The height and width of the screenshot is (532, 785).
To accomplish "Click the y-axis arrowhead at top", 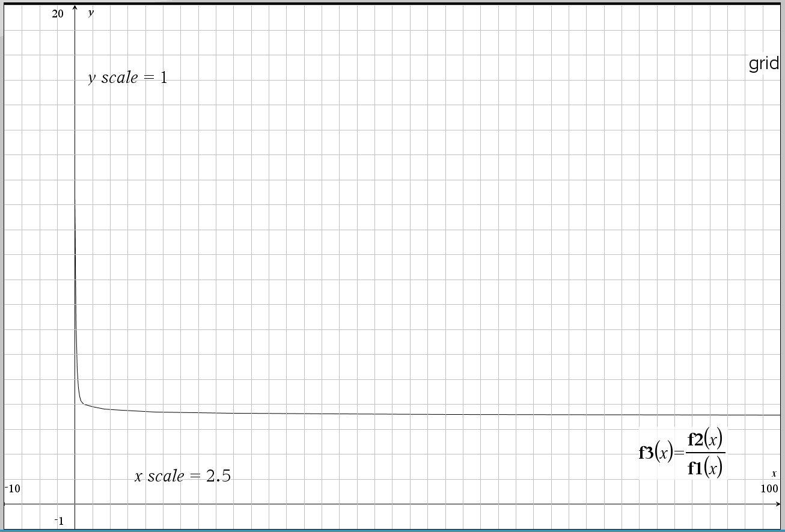I will pos(75,8).
